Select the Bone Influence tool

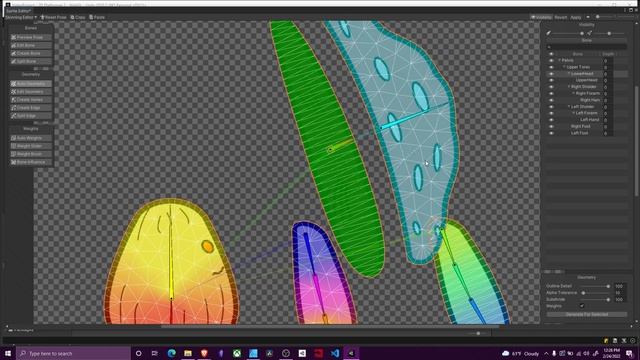[x=31, y=162]
